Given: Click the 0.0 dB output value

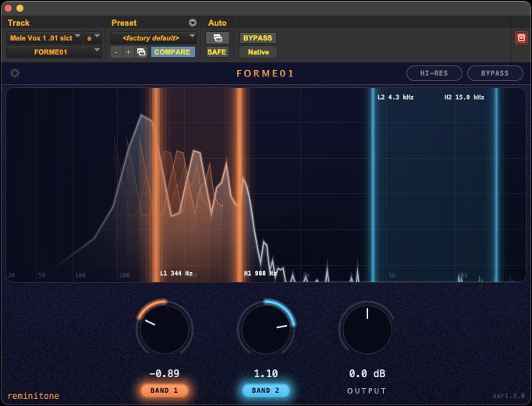Looking at the screenshot, I should (x=367, y=373).
